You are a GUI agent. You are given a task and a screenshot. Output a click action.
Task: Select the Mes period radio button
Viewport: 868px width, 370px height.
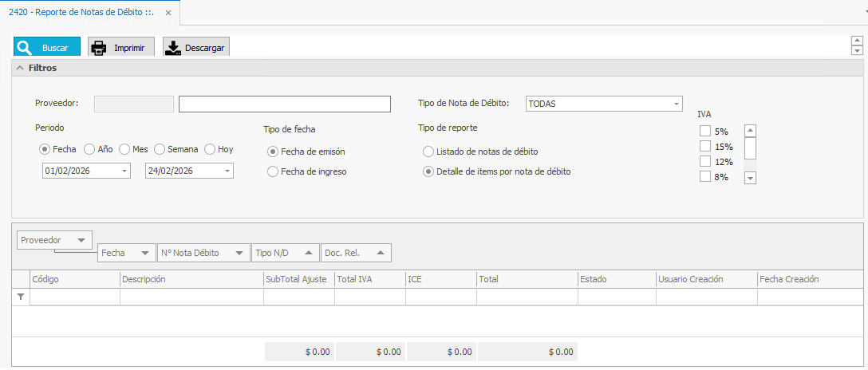point(125,149)
